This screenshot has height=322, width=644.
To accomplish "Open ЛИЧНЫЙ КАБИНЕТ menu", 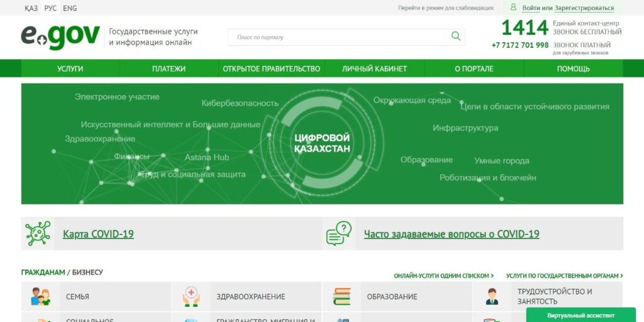I will pos(375,69).
